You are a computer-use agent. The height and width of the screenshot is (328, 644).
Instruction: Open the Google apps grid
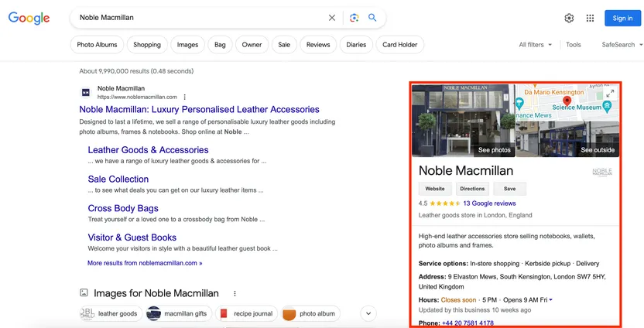[590, 18]
